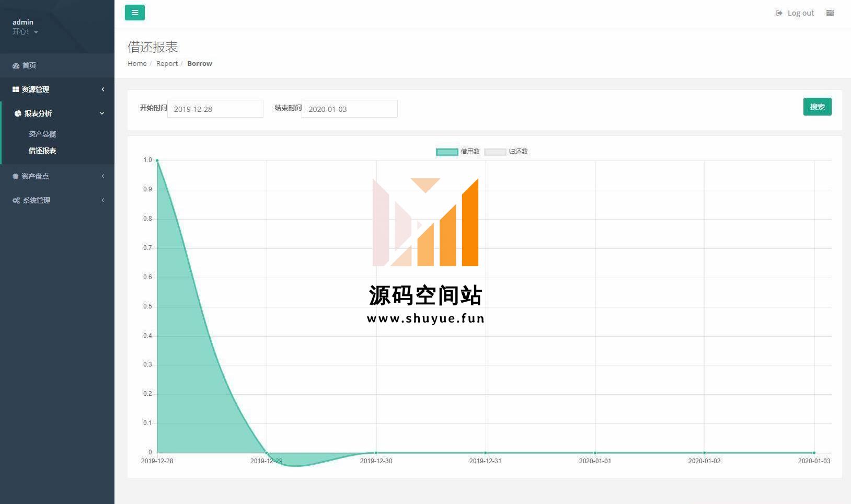Open the admin user dropdown caret
Screen dimensions: 851x504
coord(36,32)
